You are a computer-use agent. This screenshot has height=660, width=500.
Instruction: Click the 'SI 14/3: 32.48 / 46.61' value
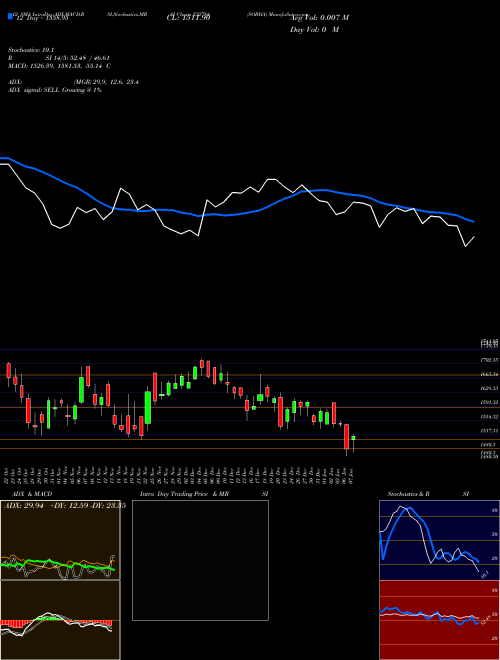click(78, 58)
